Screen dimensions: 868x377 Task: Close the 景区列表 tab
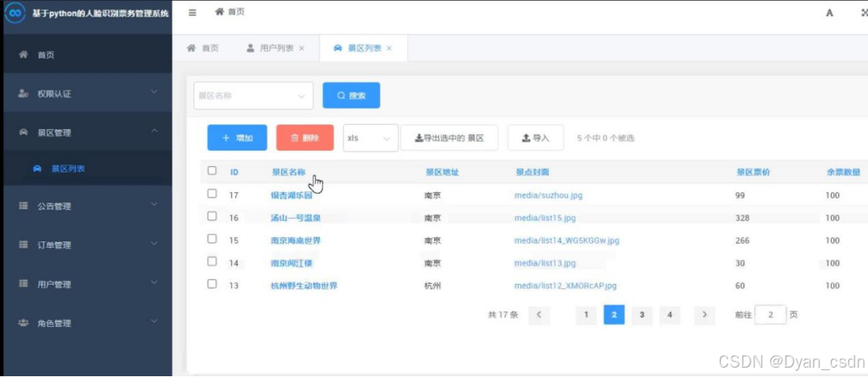389,48
